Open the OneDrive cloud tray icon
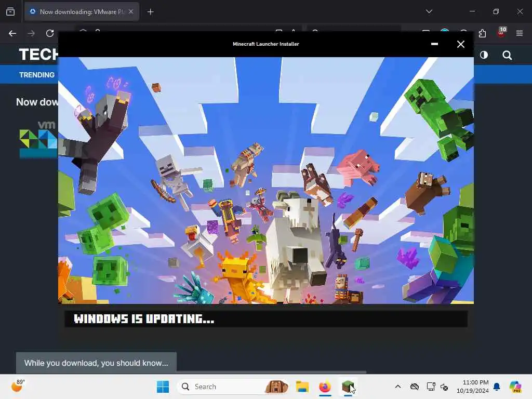The height and width of the screenshot is (399, 532). click(414, 387)
